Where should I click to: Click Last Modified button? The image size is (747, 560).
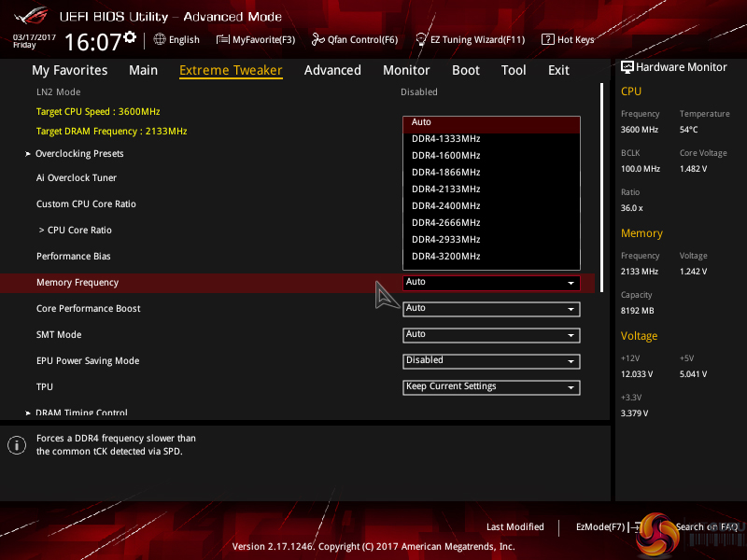pos(515,527)
